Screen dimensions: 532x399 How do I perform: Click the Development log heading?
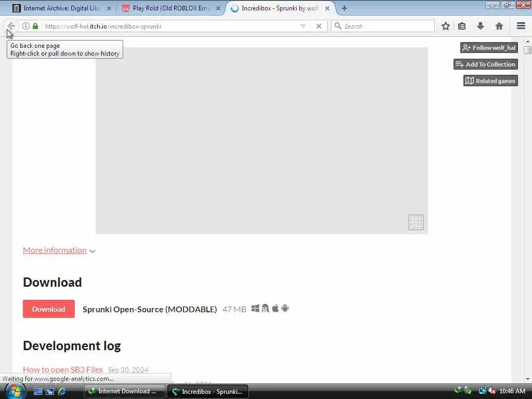pos(72,345)
